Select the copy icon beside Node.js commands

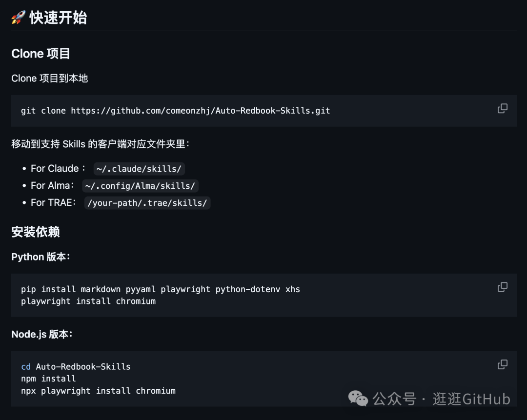tap(502, 364)
